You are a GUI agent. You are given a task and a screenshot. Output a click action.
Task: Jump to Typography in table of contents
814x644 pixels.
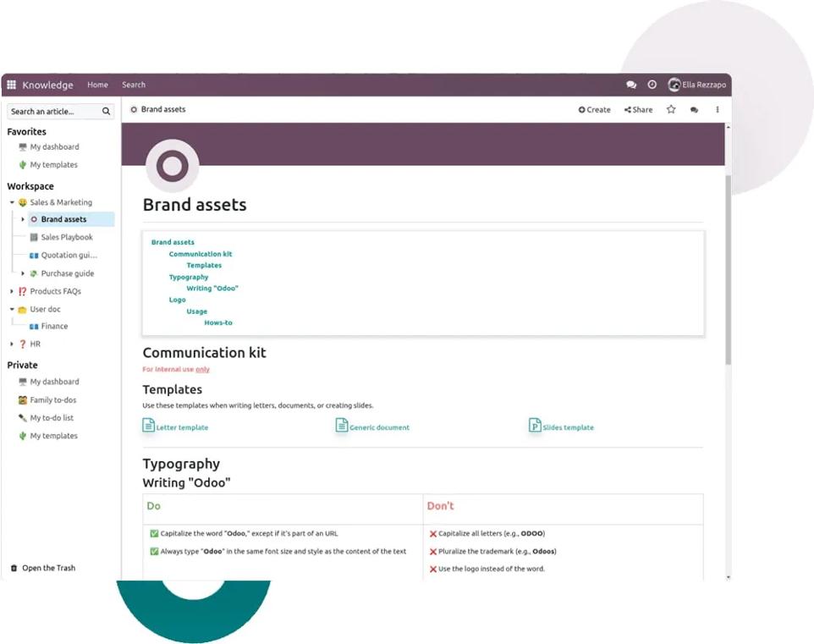(x=189, y=278)
